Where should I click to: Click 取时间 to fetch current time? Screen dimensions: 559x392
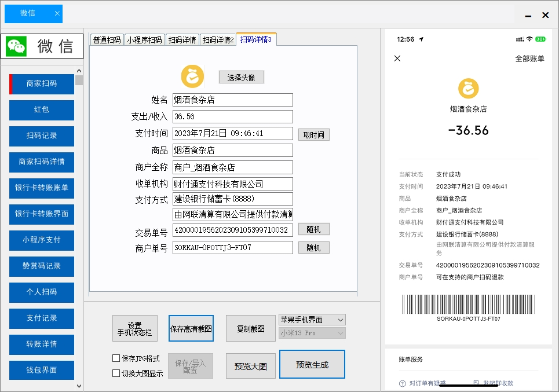click(313, 134)
